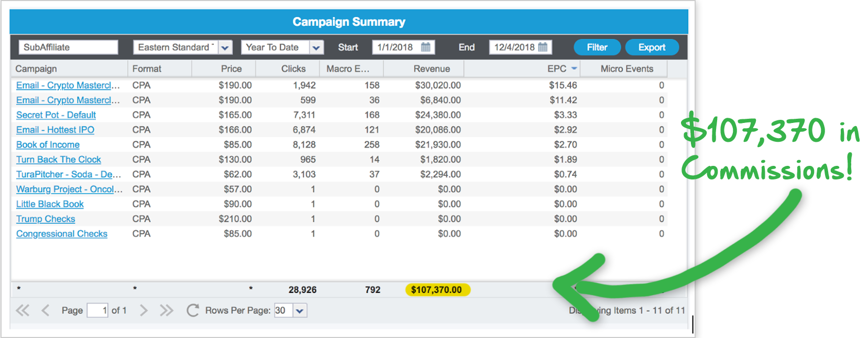Click the Export button
Viewport: 868px width, 338px height.
pyautogui.click(x=652, y=47)
